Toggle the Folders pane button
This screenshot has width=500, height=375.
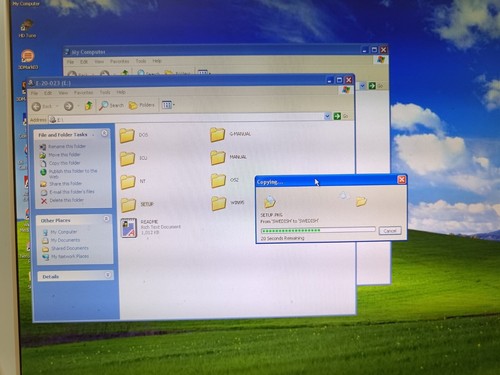(142, 105)
